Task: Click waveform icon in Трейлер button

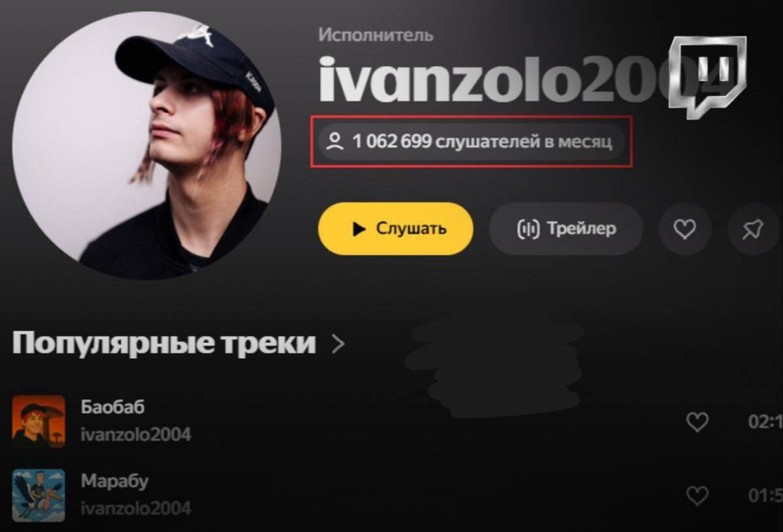Action: pyautogui.click(x=528, y=229)
